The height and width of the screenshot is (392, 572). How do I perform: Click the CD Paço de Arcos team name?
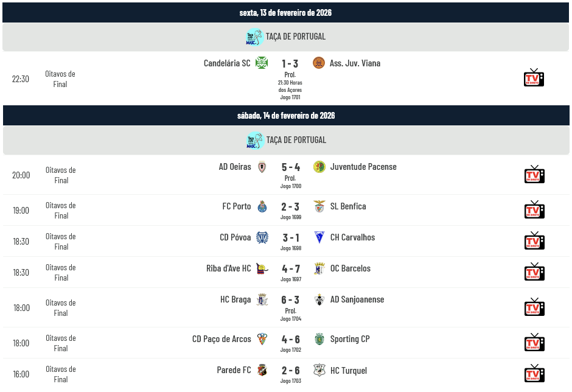[221, 339]
